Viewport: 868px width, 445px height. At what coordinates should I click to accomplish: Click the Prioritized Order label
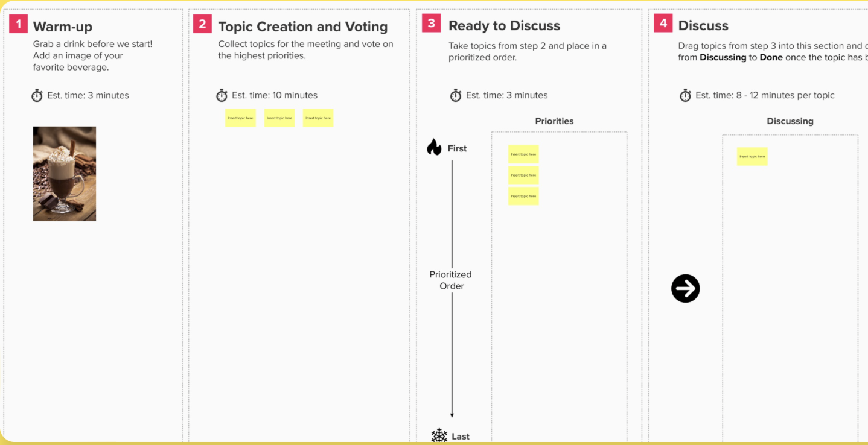(x=451, y=280)
